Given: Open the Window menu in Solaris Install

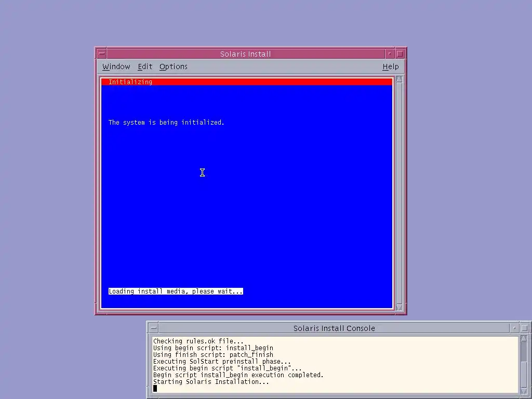Looking at the screenshot, I should (x=116, y=66).
